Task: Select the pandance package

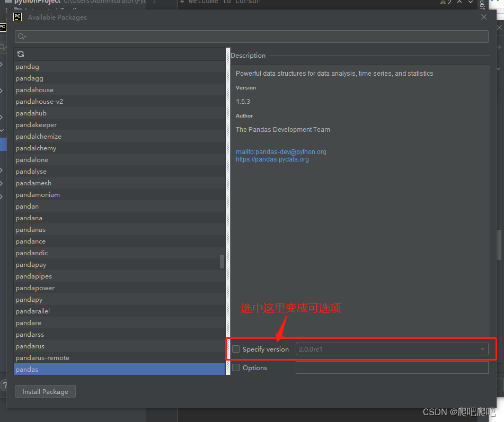Action: click(119, 241)
